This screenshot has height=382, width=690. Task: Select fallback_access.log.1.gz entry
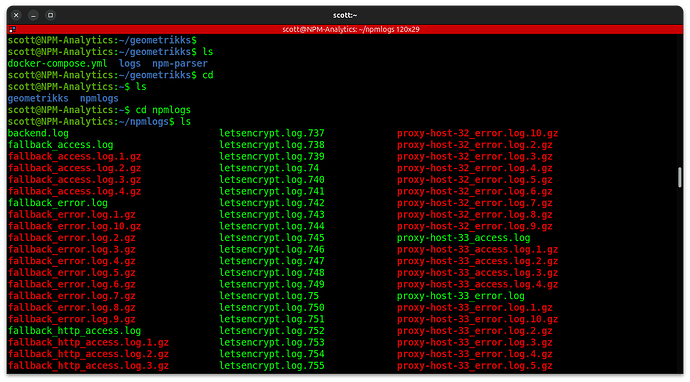click(74, 157)
